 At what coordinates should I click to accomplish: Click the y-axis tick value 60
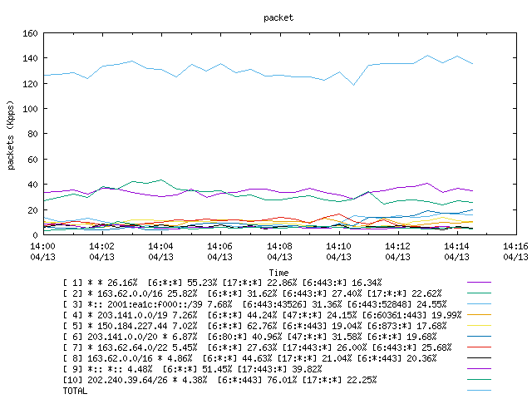click(x=32, y=160)
